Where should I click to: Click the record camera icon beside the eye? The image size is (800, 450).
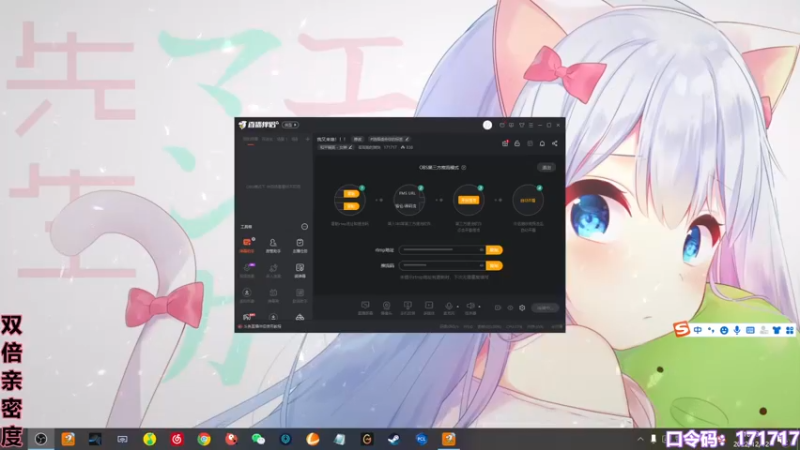click(498, 308)
